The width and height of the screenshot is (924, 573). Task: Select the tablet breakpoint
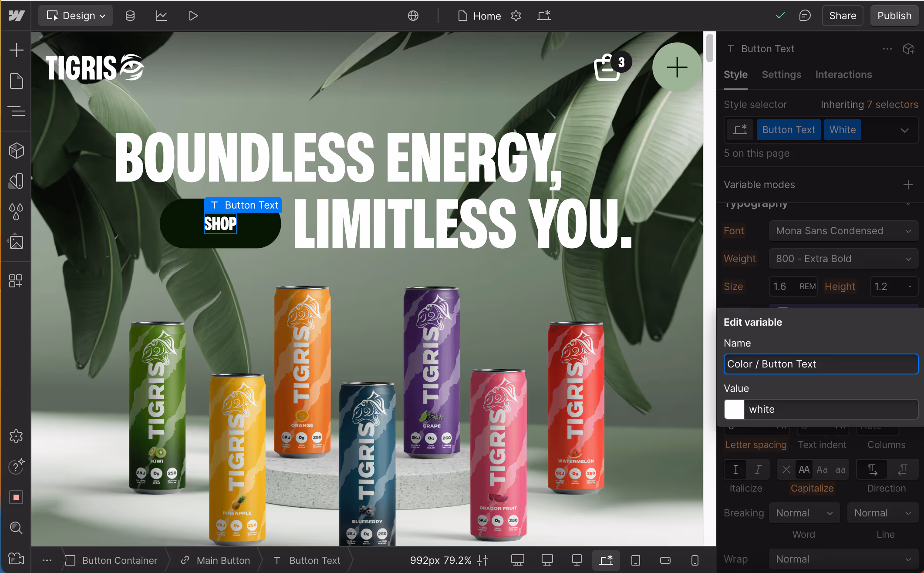pos(636,560)
